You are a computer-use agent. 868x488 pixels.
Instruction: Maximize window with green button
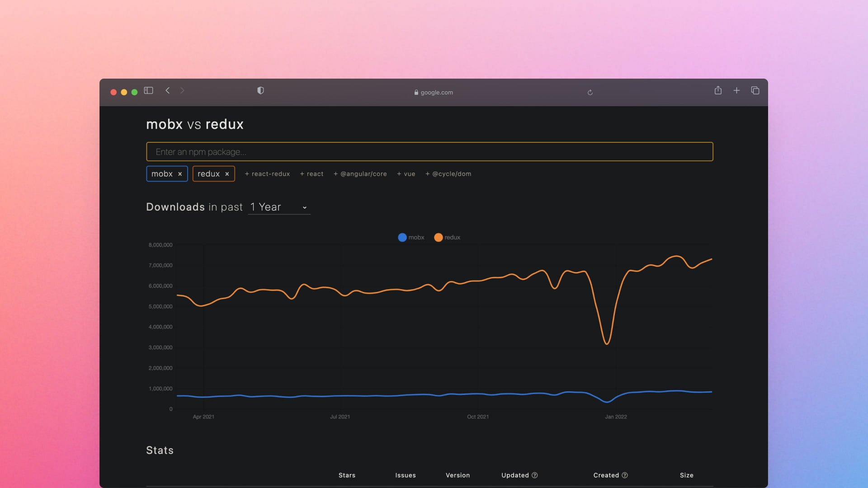click(134, 92)
